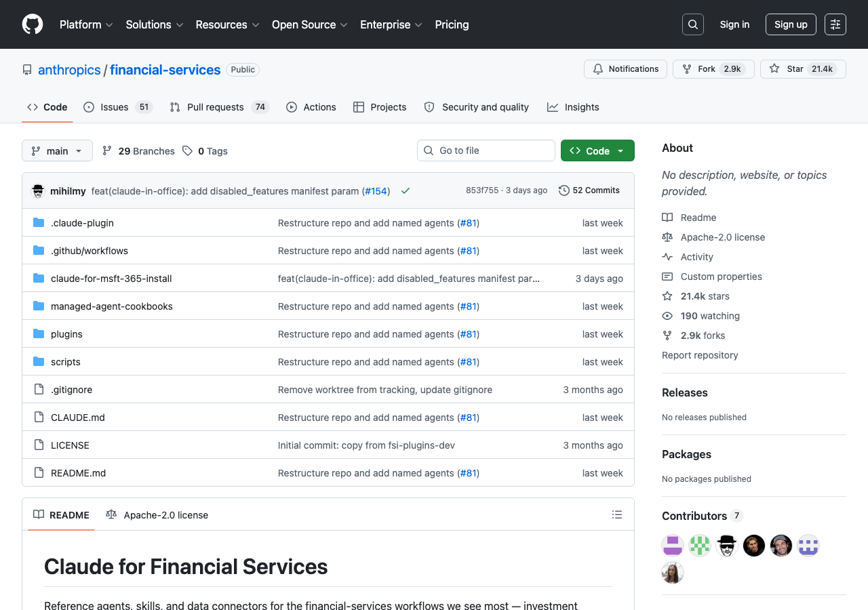Open the Readme link in About
This screenshot has width=868, height=610.
(x=690, y=218)
